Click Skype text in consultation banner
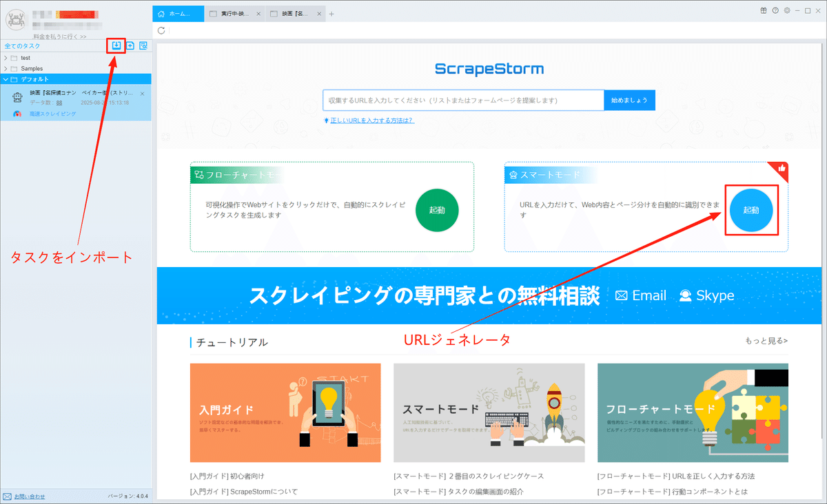 pyautogui.click(x=715, y=296)
